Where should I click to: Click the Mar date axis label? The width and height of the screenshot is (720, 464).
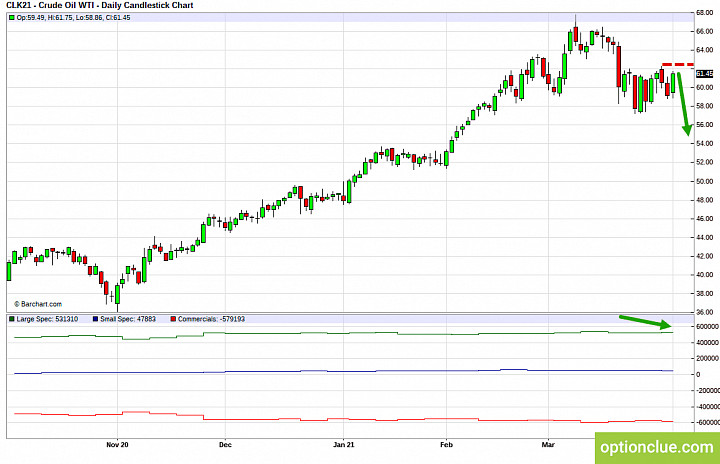[548, 445]
